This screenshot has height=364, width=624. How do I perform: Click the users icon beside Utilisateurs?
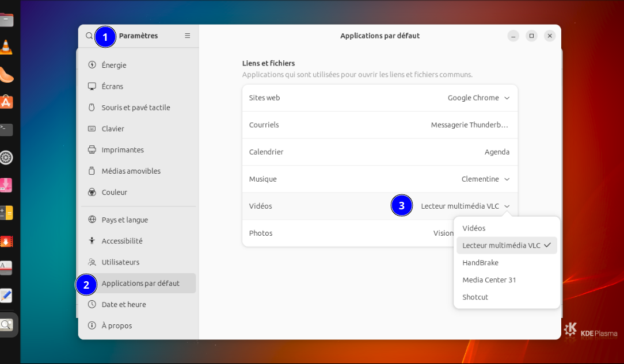[92, 262]
